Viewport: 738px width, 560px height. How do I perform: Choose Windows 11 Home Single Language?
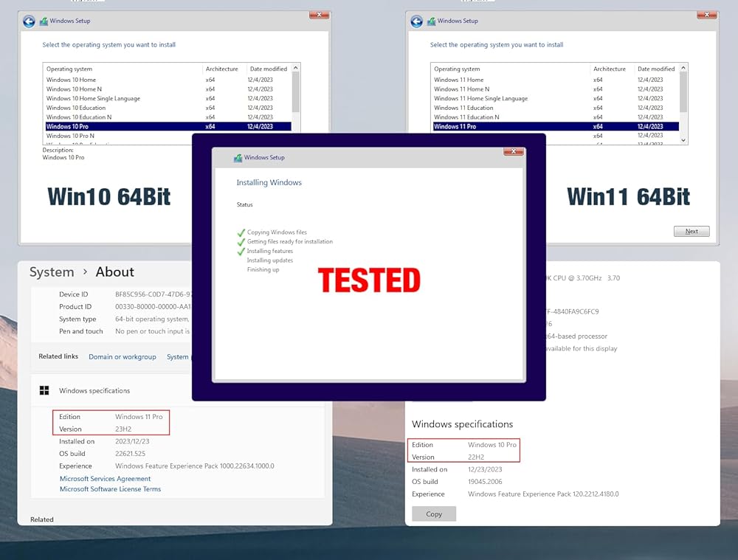coord(480,98)
